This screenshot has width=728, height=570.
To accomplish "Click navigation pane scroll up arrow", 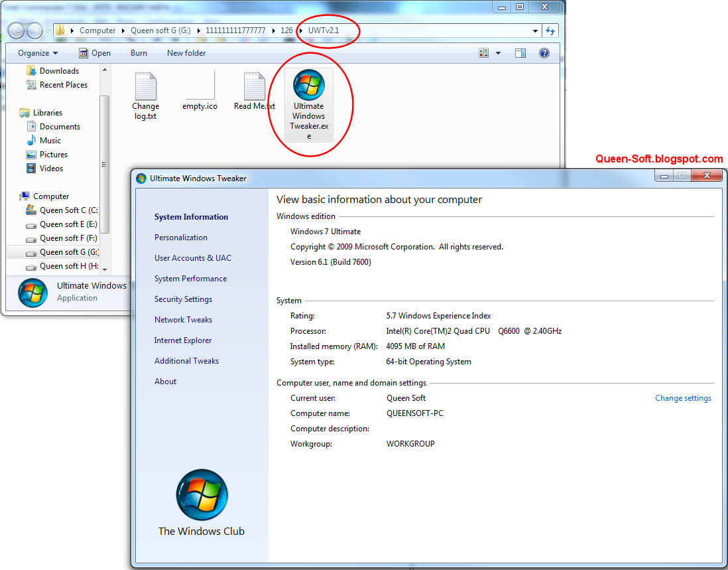I will (x=105, y=70).
